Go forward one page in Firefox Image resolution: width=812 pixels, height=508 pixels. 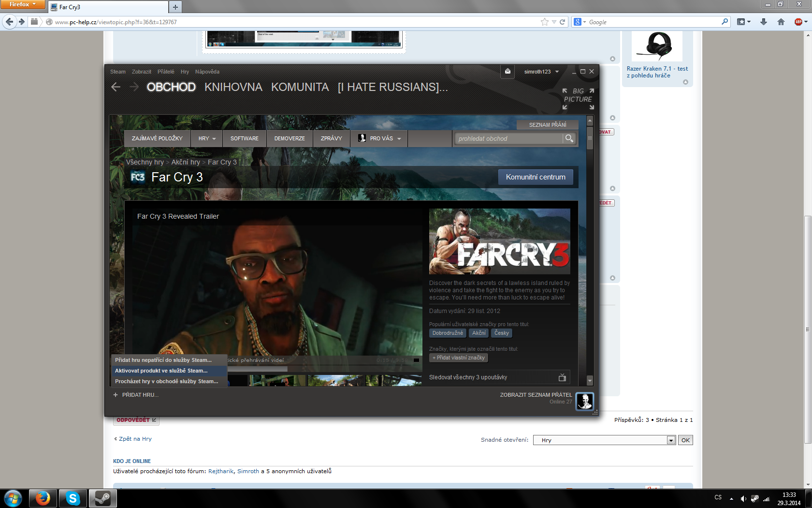point(22,22)
